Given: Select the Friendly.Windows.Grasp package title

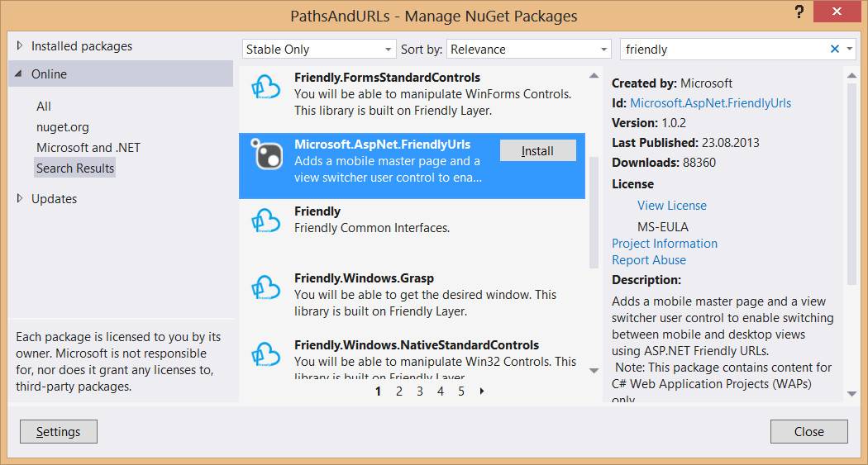Looking at the screenshot, I should pyautogui.click(x=364, y=278).
